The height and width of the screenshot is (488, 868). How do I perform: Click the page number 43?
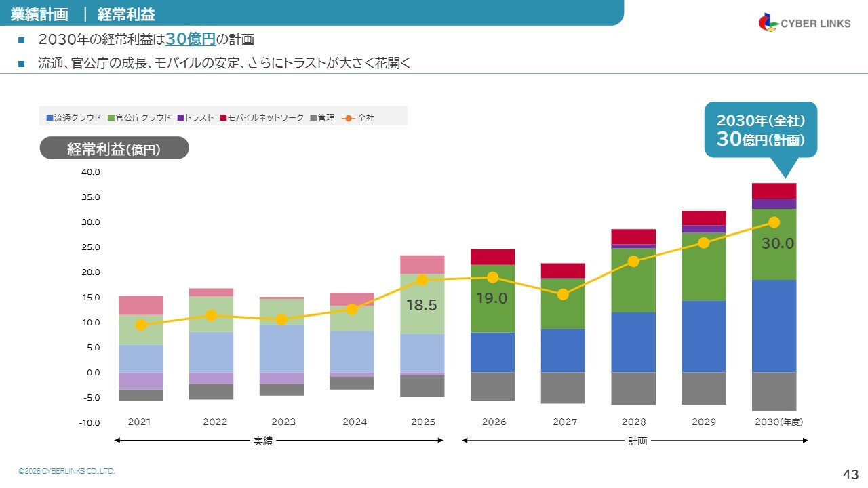[x=850, y=474]
